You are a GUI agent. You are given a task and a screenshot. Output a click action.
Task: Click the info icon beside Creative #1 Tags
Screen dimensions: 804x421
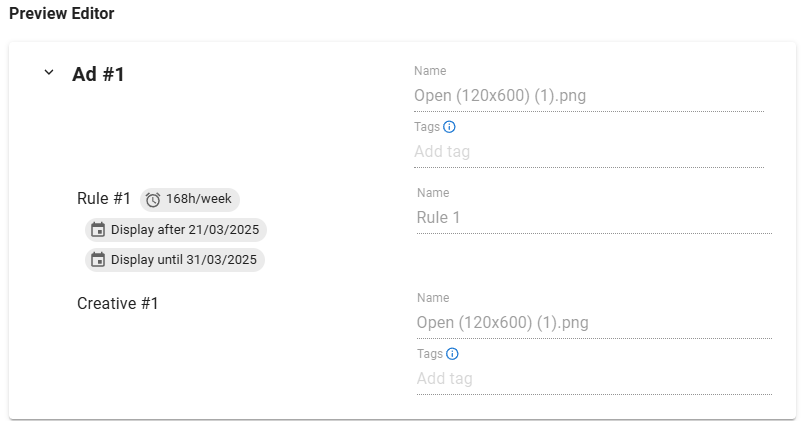[x=452, y=354]
